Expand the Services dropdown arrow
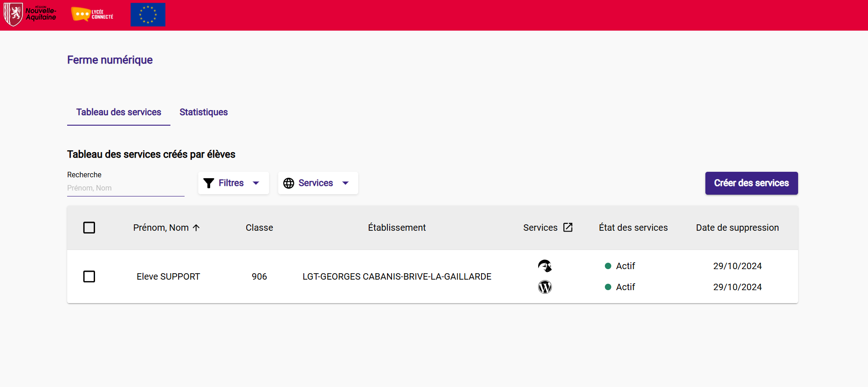The width and height of the screenshot is (868, 387). point(345,183)
